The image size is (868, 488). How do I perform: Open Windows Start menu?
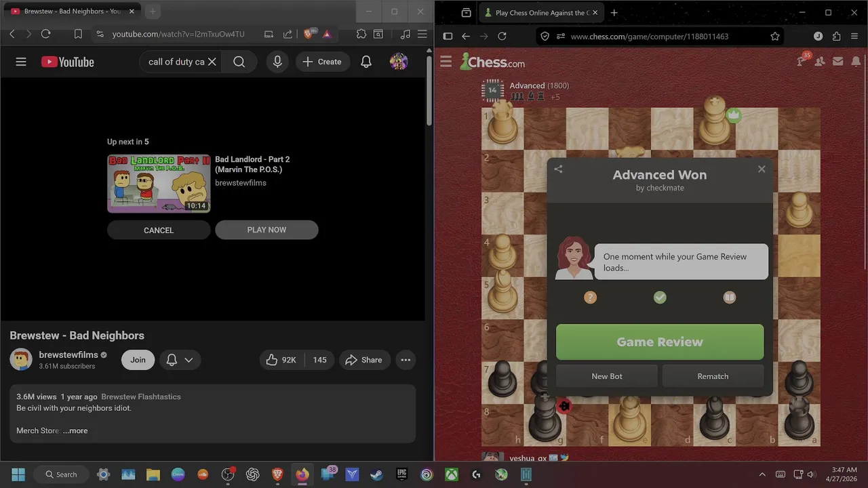point(18,474)
